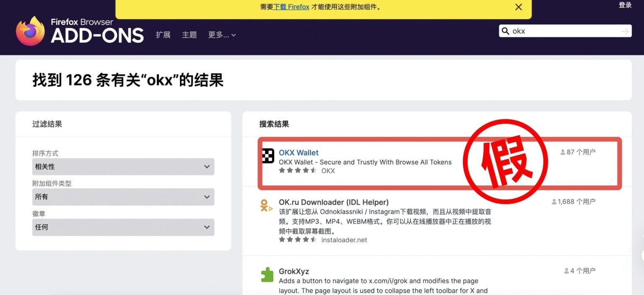Open the 所有 add-on type dropdown
This screenshot has width=644, height=295.
[x=123, y=197]
